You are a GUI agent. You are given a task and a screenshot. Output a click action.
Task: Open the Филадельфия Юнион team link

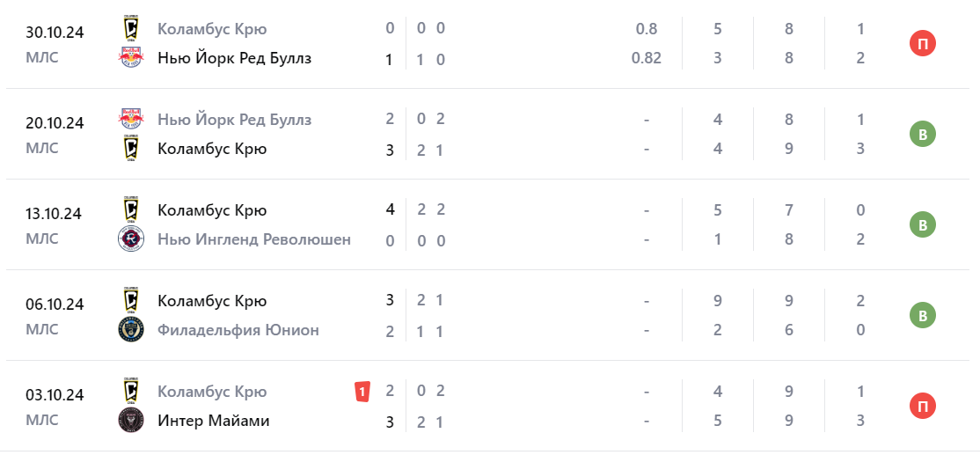point(238,330)
